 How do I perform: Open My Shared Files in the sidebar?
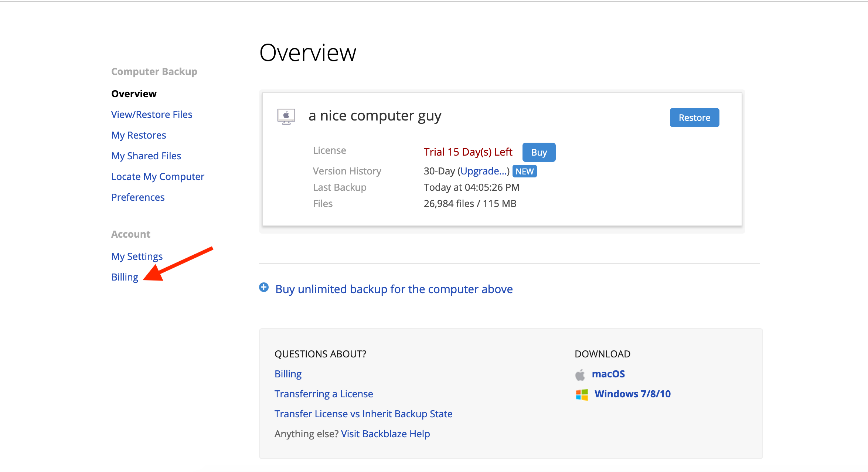tap(146, 156)
